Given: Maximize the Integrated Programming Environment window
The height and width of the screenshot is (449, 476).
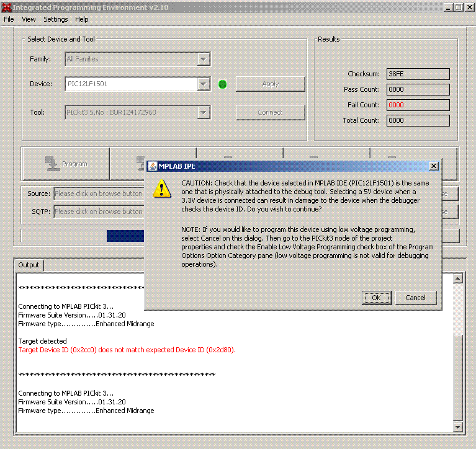Looking at the screenshot, I should 459,7.
